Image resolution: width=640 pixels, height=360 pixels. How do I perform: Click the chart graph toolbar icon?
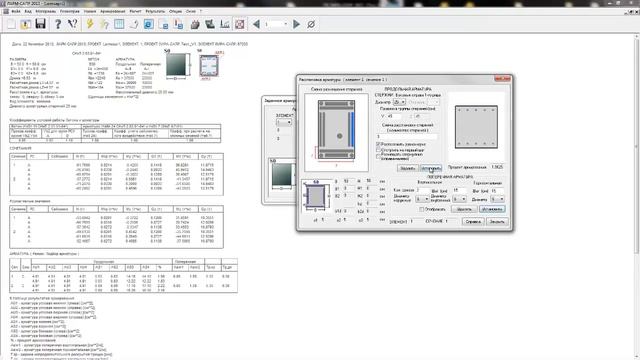tap(225, 24)
